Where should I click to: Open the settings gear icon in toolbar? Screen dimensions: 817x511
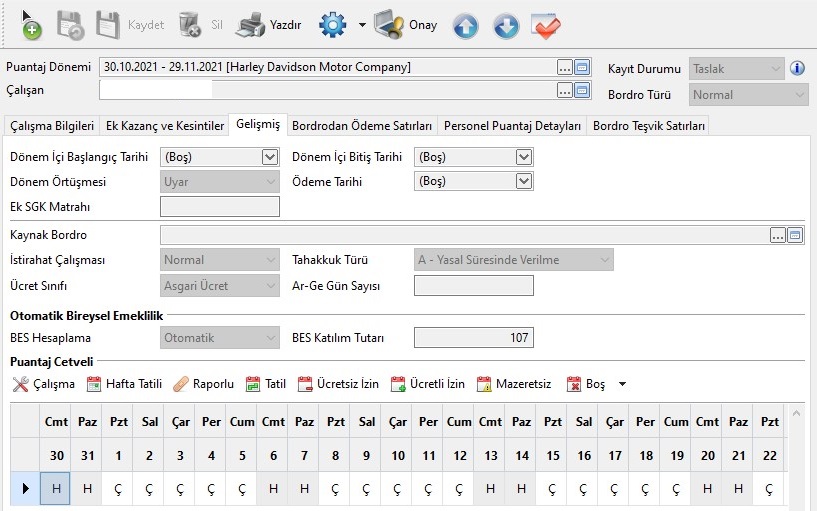coord(332,25)
